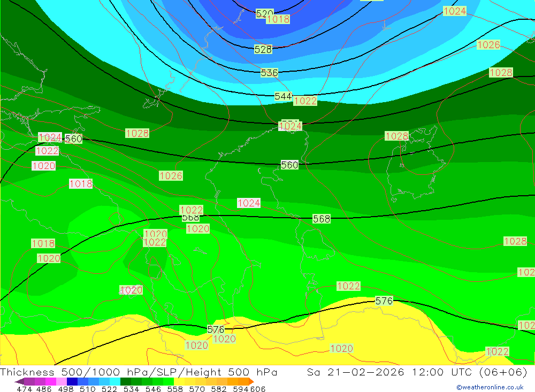Image resolution: width=535 pixels, height=392 pixels.
Task: Click the 1024 label next to left 560
Action: click(50, 137)
